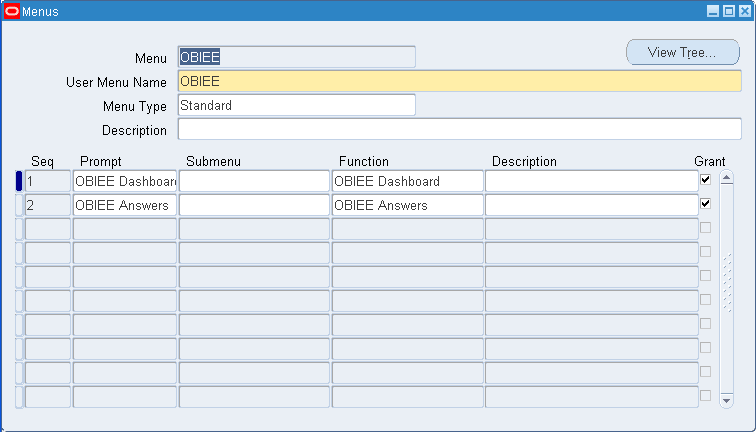Uncheck Grant checkbox for OBIEE Dashboard row
This screenshot has height=432, width=756.
click(705, 179)
